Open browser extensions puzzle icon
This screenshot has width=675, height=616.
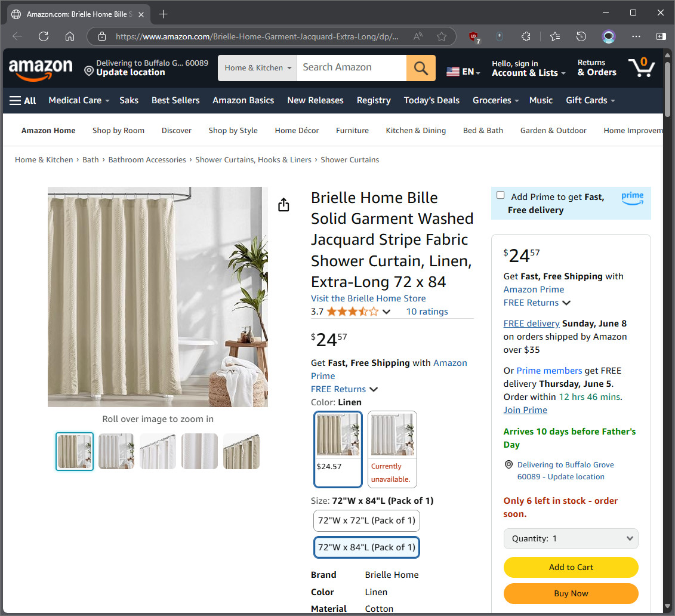[526, 36]
